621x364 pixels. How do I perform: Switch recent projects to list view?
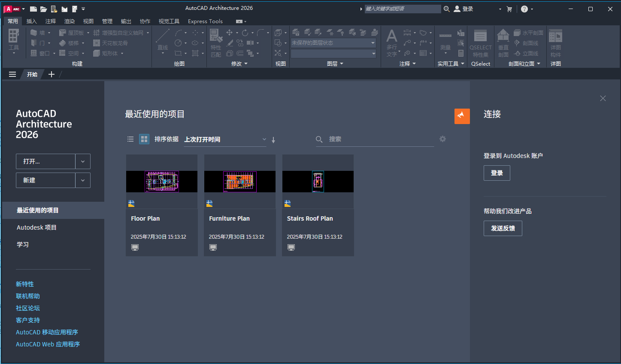point(130,139)
